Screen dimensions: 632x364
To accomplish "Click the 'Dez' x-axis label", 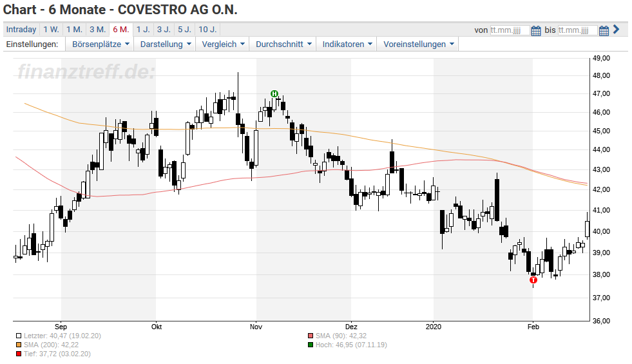I will [x=351, y=327].
